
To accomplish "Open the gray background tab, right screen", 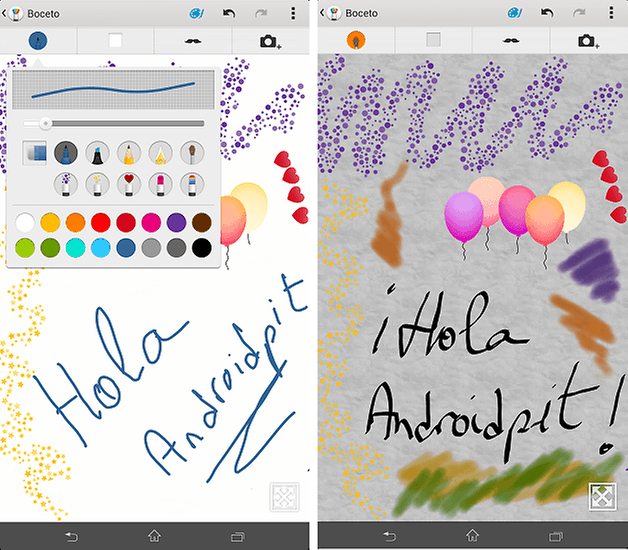I will coord(433,40).
